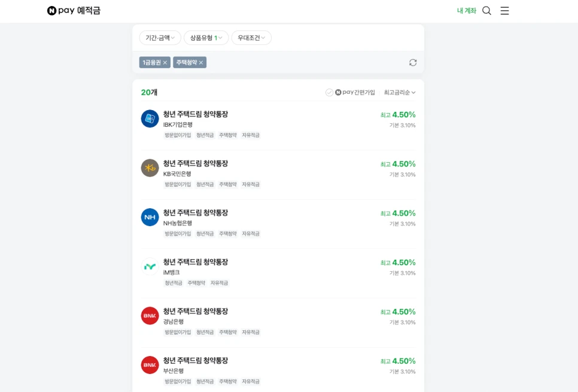This screenshot has width=578, height=392.
Task: Click 방문없이가입 tag under IBK기업은행
Action: [x=178, y=135]
